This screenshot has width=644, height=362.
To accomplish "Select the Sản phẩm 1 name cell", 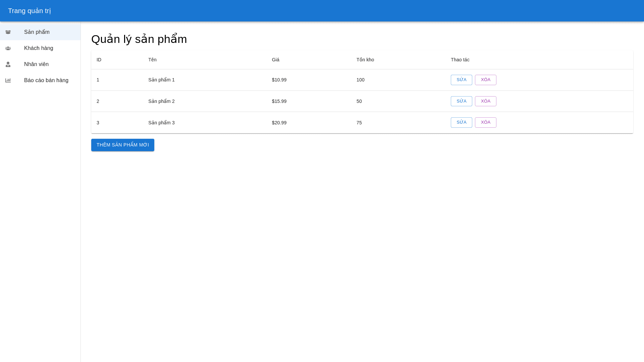I will coord(161,80).
